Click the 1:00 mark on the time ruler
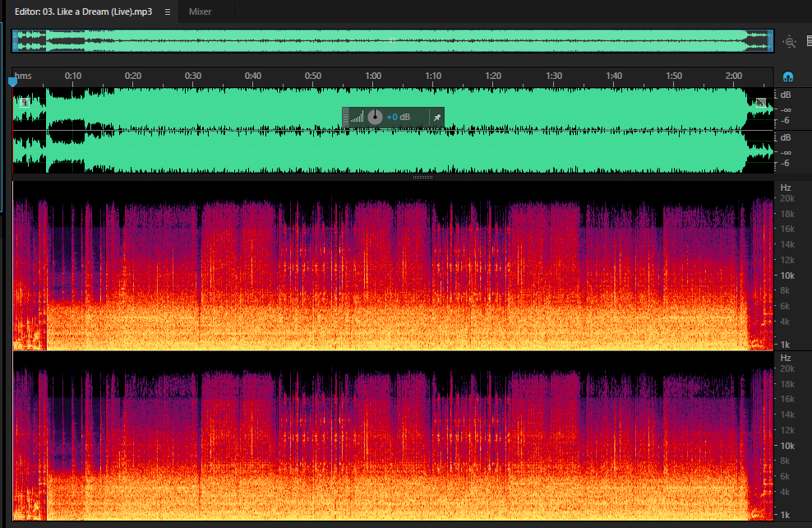 [373, 76]
